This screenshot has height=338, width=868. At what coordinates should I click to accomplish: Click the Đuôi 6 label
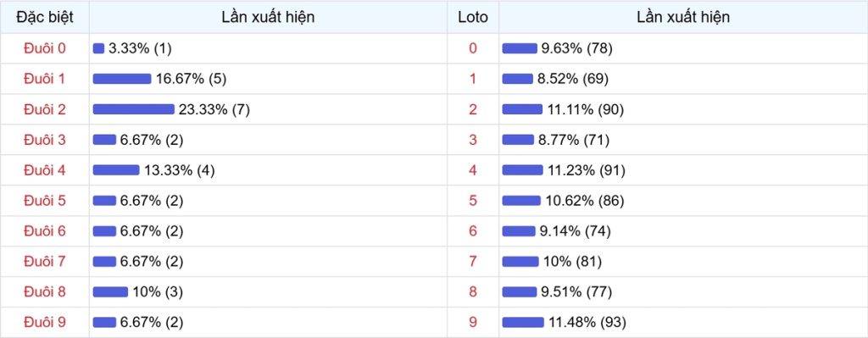pyautogui.click(x=44, y=230)
